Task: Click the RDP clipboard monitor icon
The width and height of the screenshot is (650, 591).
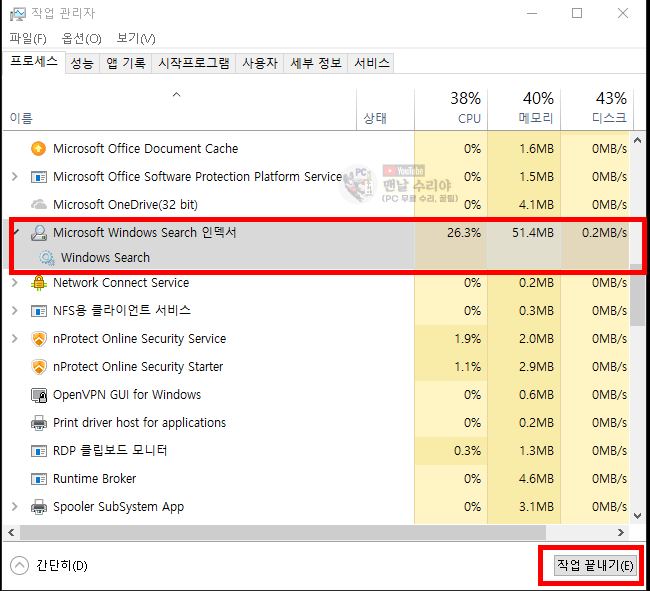Action: click(x=39, y=451)
